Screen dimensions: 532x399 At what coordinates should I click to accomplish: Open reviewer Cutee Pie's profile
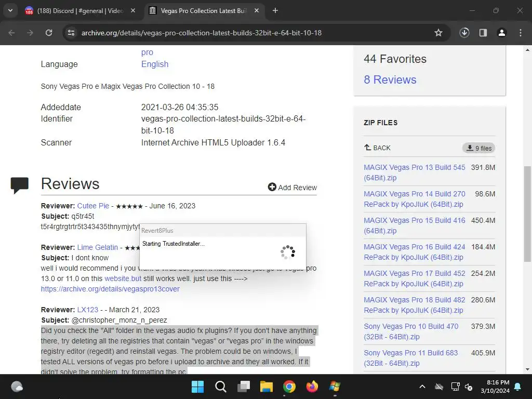coord(93,206)
